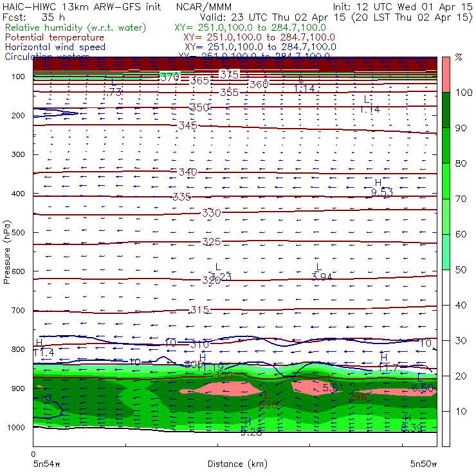Click the 'L 5.61' wind speed minimum
The width and height of the screenshot is (476, 476).
point(333,383)
